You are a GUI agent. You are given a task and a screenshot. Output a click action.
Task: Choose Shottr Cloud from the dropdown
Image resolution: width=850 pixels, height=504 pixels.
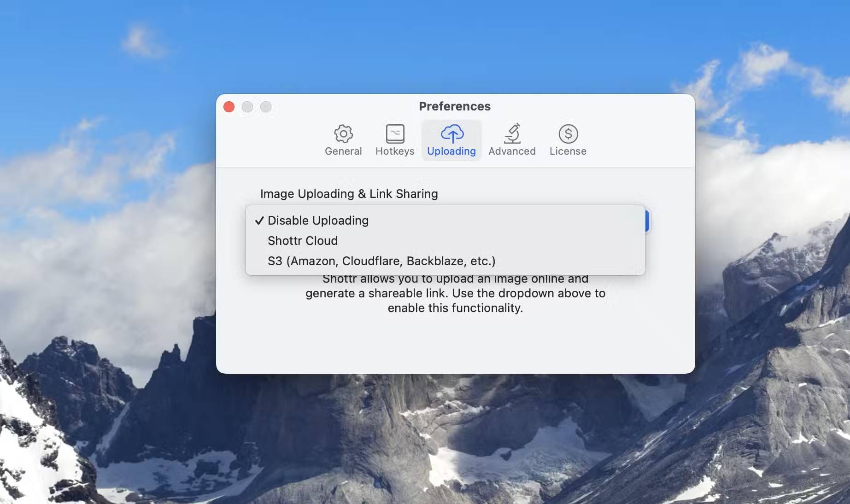coord(302,240)
